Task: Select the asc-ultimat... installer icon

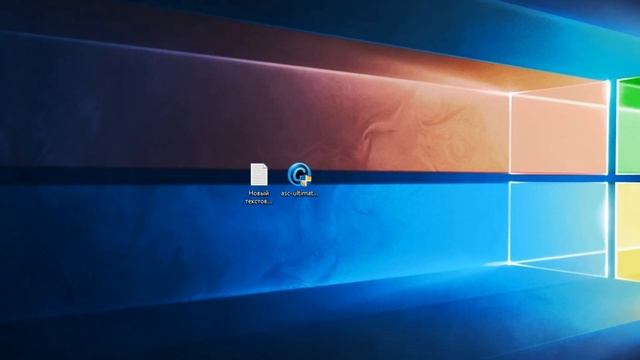Action: click(x=299, y=175)
